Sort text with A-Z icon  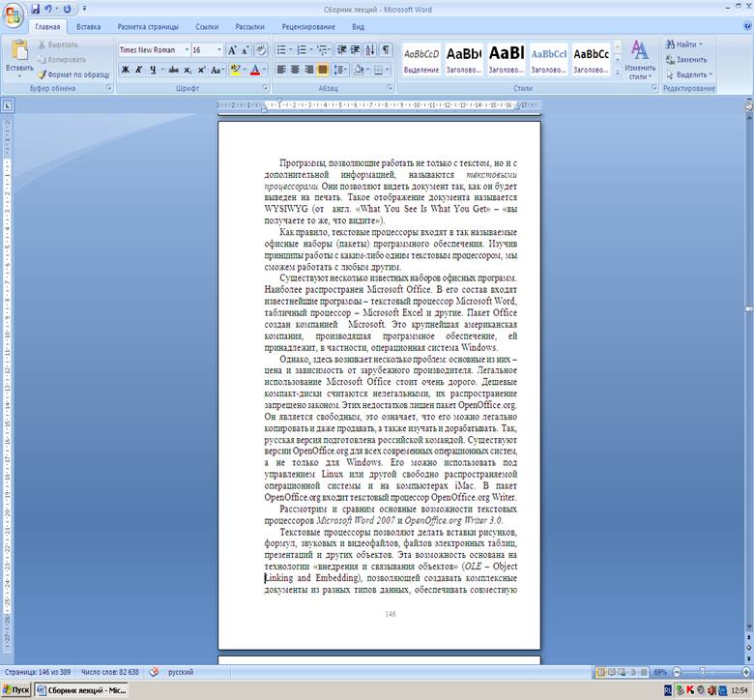(x=370, y=50)
